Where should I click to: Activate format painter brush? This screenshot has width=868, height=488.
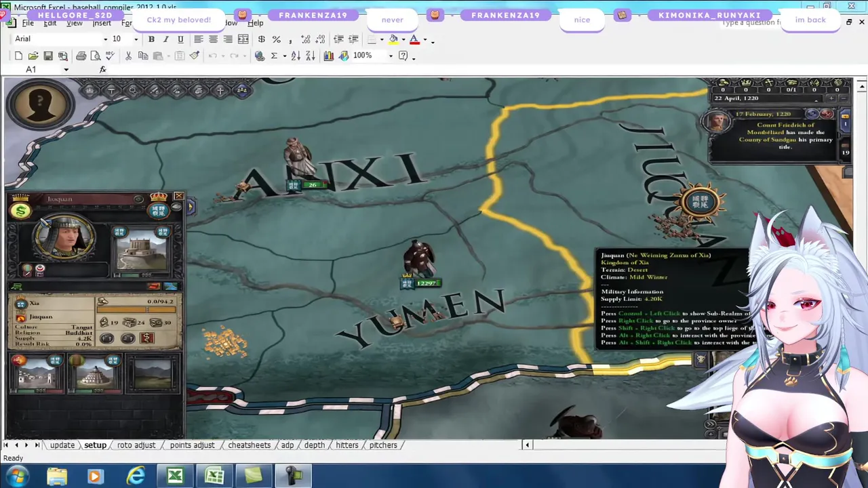coord(195,56)
